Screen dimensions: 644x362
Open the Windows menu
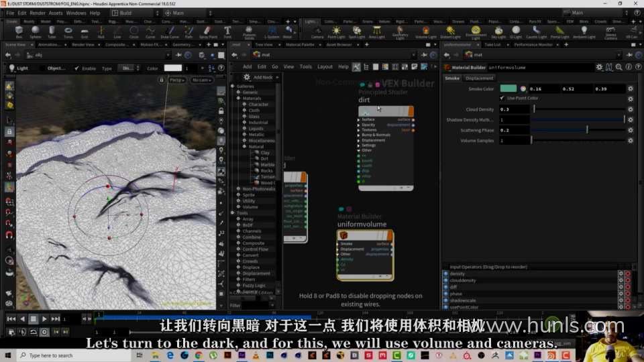click(x=76, y=13)
